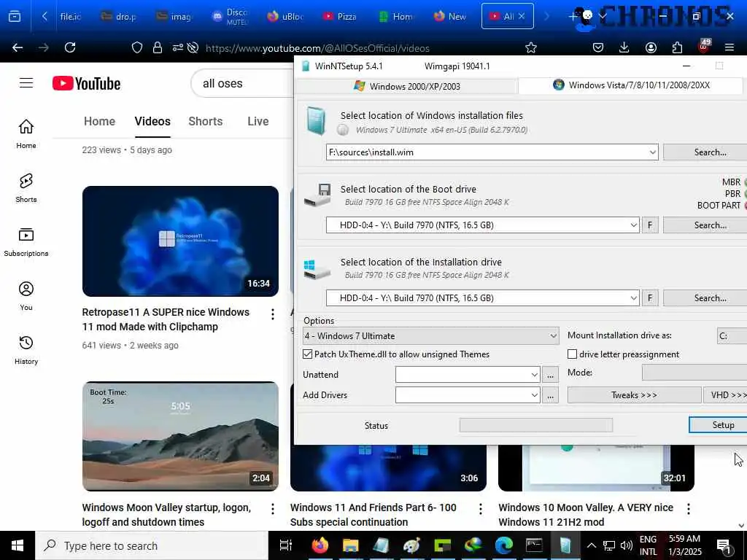Screen dimensions: 747x560
Task: Show site security lock info
Action: (158, 47)
